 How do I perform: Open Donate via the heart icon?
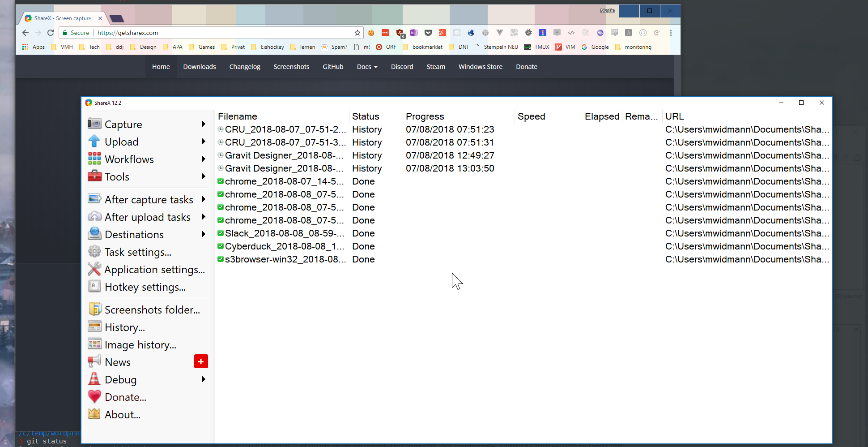[x=94, y=396]
